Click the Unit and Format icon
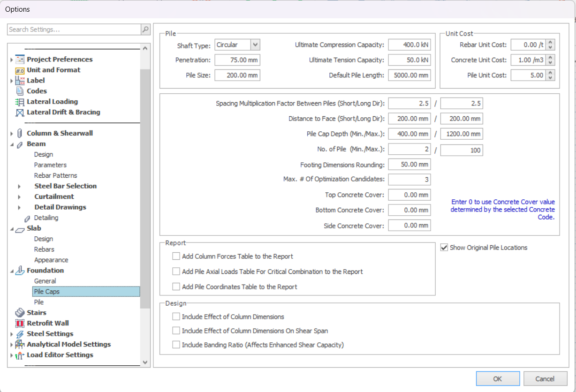Screen dimensions: 576x392 click(x=20, y=70)
